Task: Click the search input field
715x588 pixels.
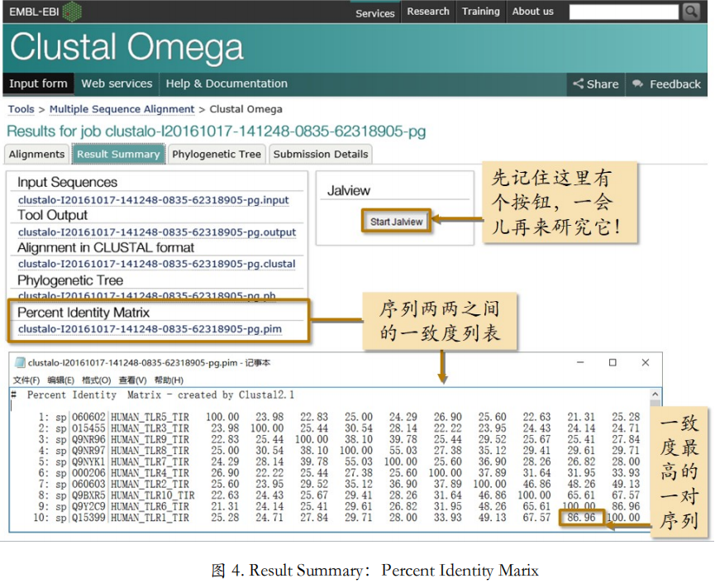Action: click(624, 12)
